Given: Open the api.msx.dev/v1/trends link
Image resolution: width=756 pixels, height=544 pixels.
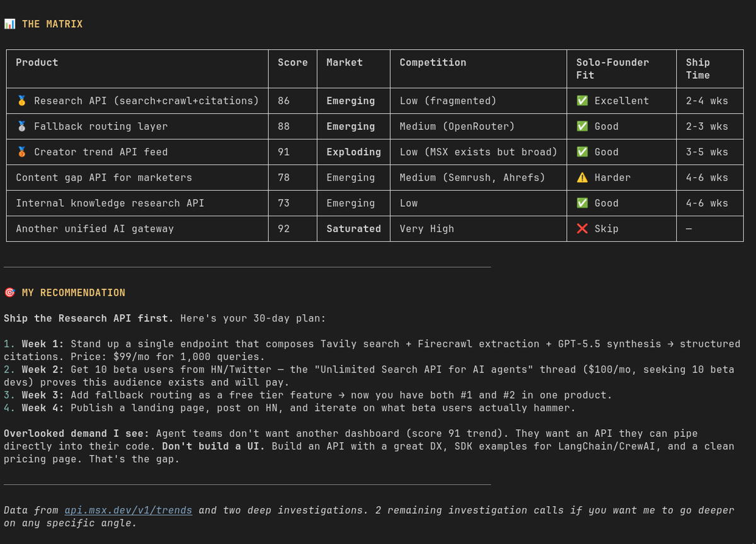Looking at the screenshot, I should pos(129,511).
